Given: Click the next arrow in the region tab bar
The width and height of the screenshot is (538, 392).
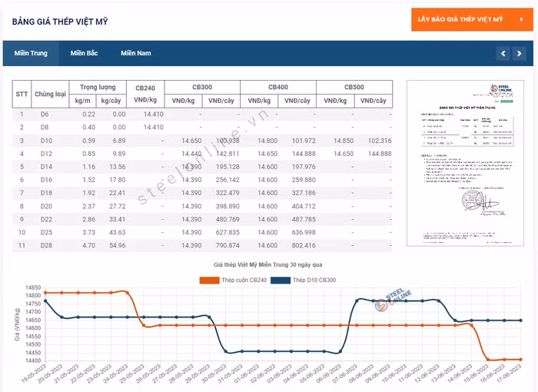Looking at the screenshot, I should coord(518,53).
